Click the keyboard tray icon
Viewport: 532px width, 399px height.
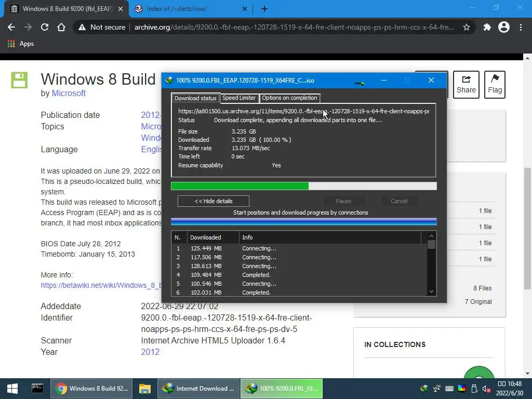(449, 389)
